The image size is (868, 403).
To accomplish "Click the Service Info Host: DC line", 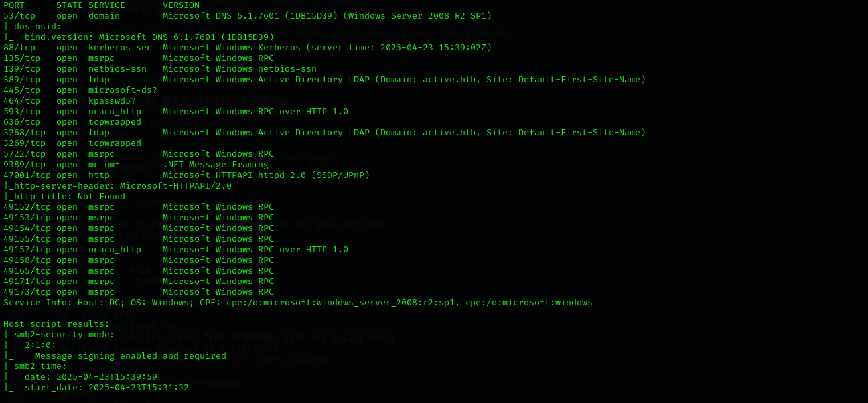I will (x=298, y=303).
